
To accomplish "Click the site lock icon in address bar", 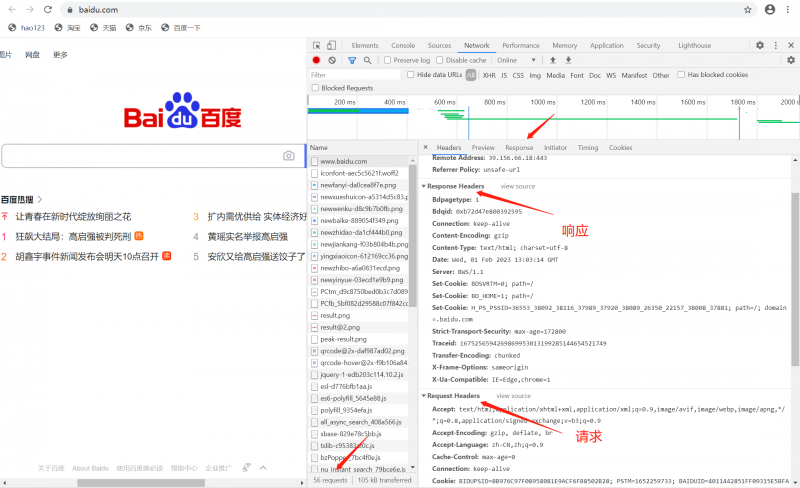I will coord(70,10).
